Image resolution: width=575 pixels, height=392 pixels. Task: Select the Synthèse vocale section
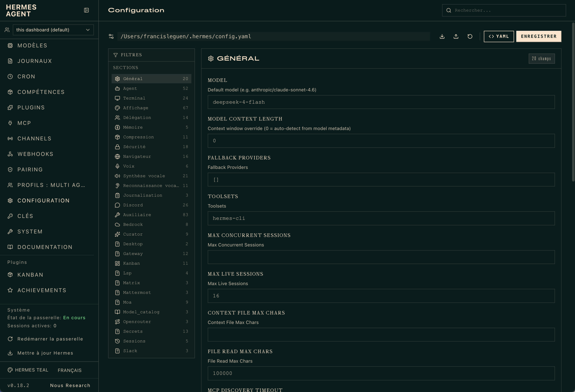click(151, 176)
